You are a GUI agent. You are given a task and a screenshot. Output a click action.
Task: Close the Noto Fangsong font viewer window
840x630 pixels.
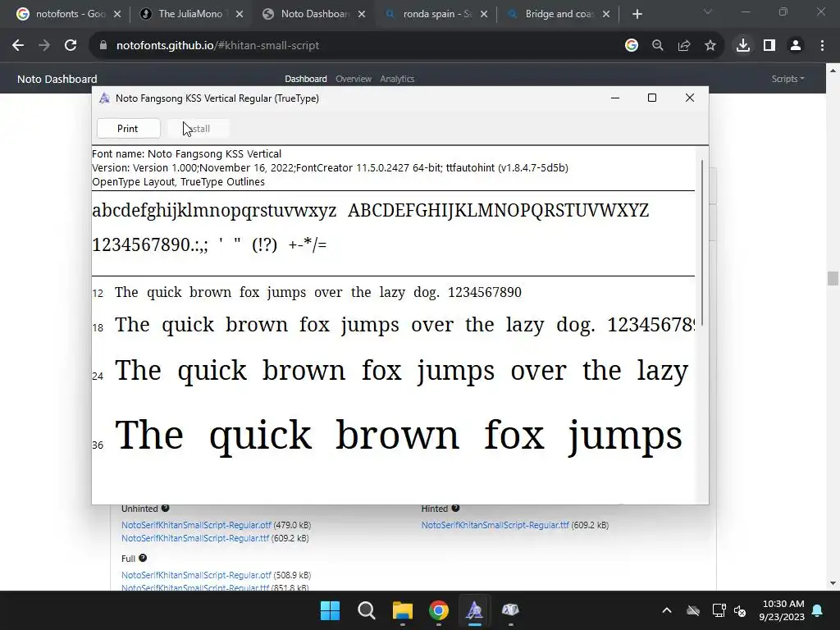pyautogui.click(x=690, y=98)
